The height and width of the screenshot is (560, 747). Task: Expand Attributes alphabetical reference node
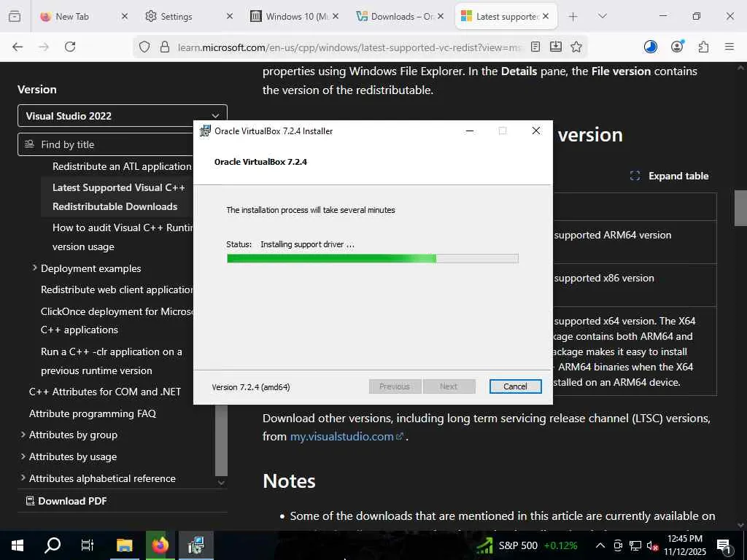click(23, 478)
